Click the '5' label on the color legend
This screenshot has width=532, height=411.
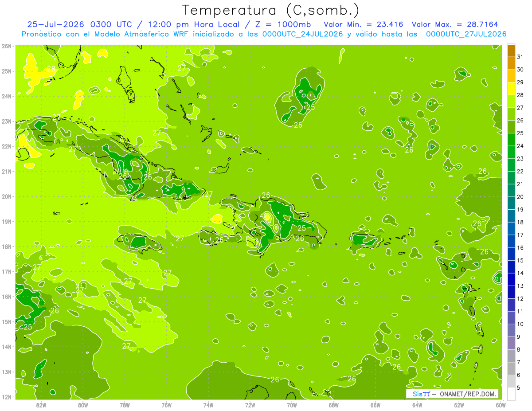point(519,388)
